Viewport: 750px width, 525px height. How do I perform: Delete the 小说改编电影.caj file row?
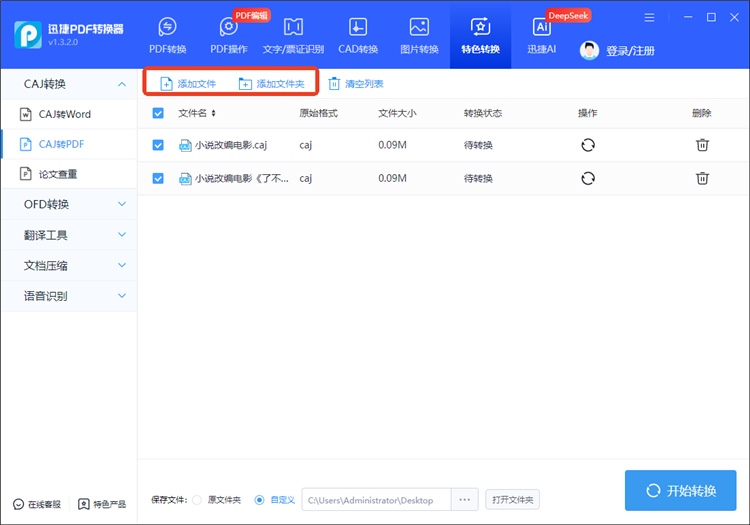tap(702, 145)
